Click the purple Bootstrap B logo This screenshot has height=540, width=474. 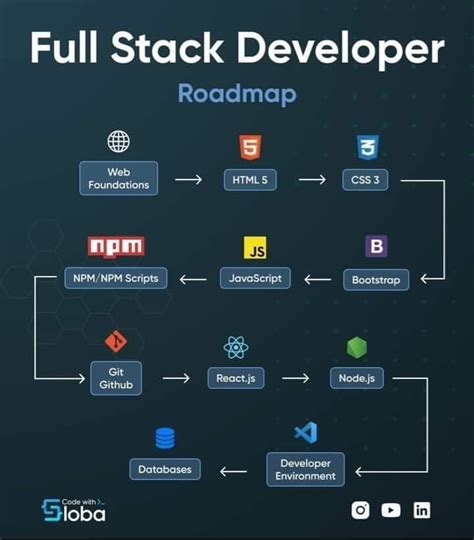pyautogui.click(x=376, y=246)
